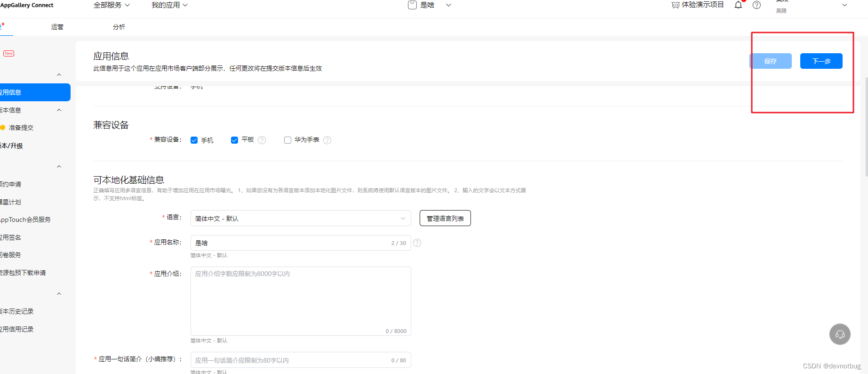
Task: Click the app icon beside 是啥 in header
Action: pyautogui.click(x=412, y=5)
